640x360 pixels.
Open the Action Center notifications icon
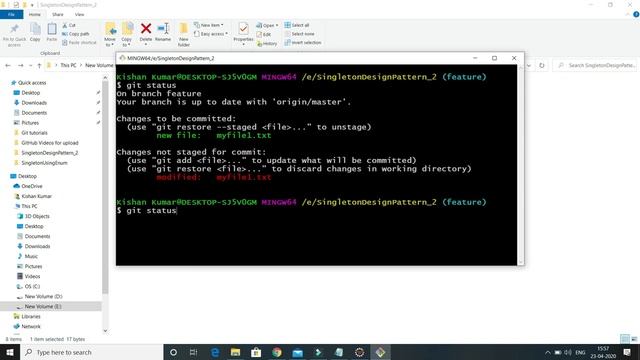(x=627, y=352)
